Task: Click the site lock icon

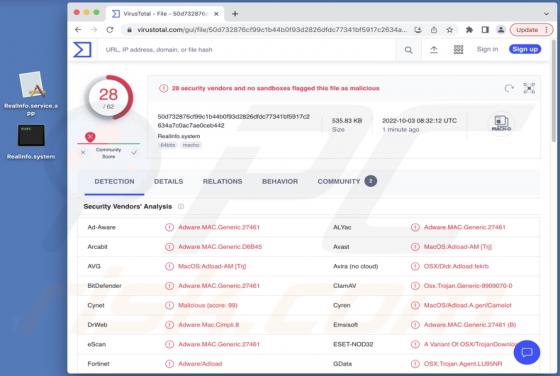Action: click(x=129, y=30)
